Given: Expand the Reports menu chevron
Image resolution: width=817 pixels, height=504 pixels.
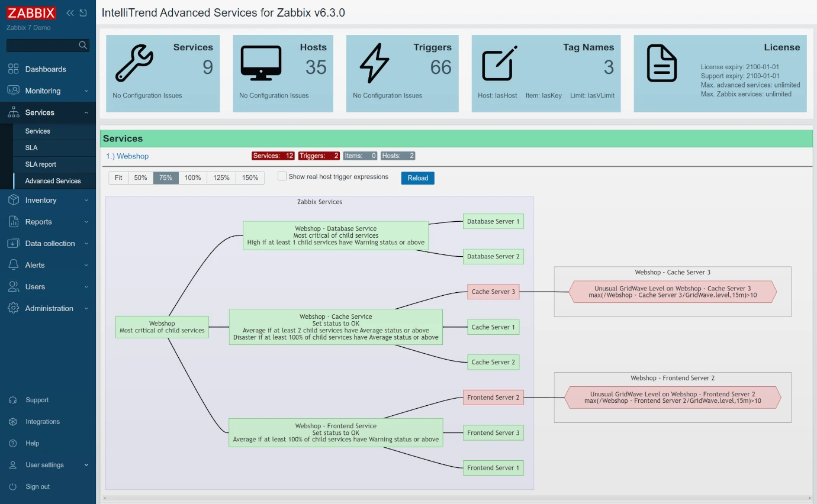Looking at the screenshot, I should coord(86,222).
